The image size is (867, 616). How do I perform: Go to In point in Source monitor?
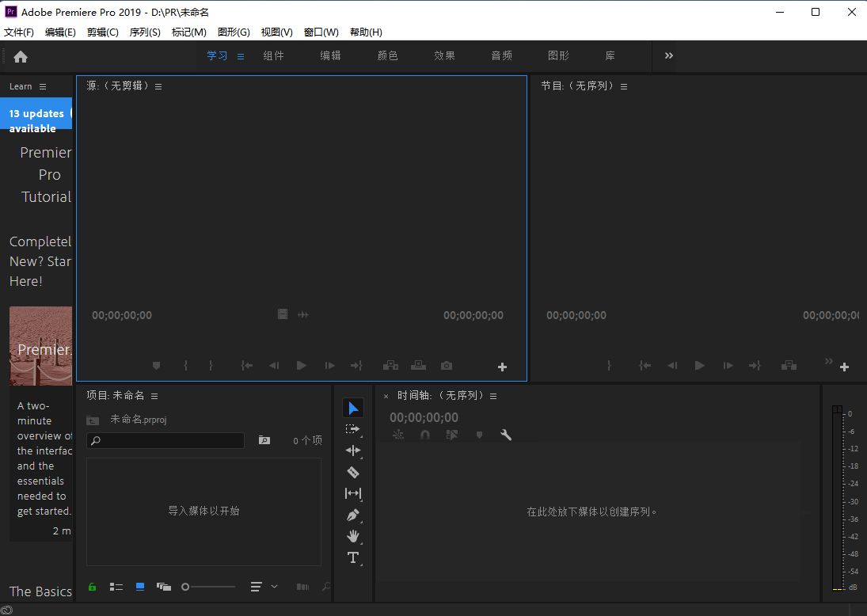(x=246, y=366)
